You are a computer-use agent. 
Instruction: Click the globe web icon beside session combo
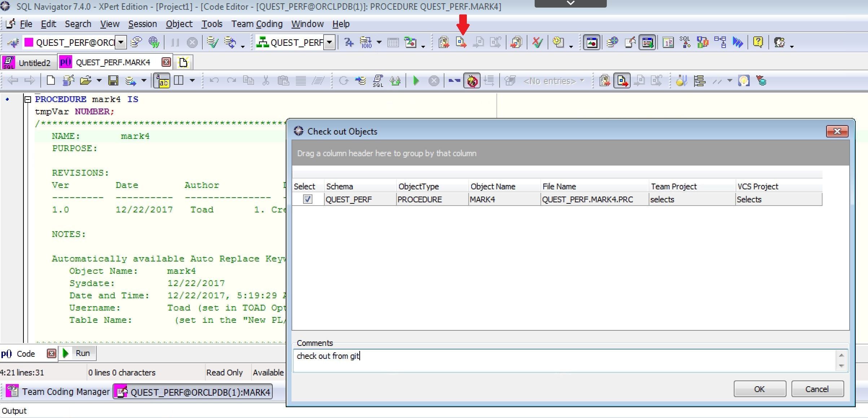pyautogui.click(x=154, y=43)
